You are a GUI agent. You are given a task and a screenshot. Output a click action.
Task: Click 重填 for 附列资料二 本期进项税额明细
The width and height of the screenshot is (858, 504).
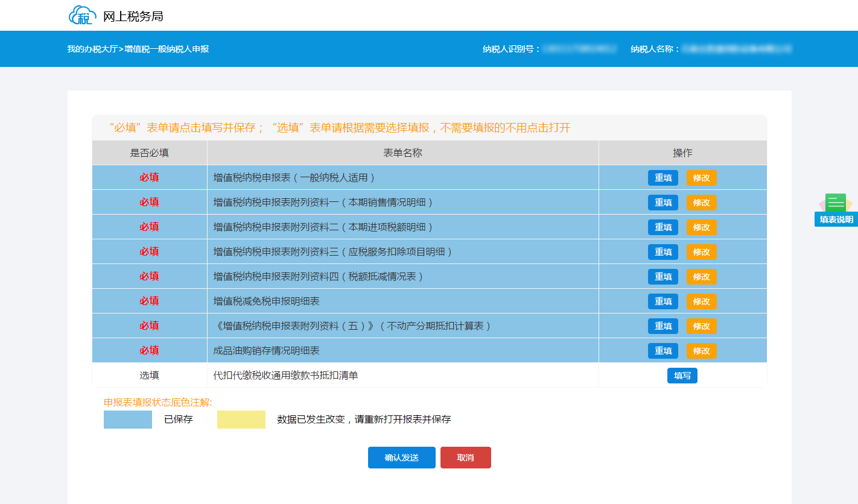tap(663, 227)
